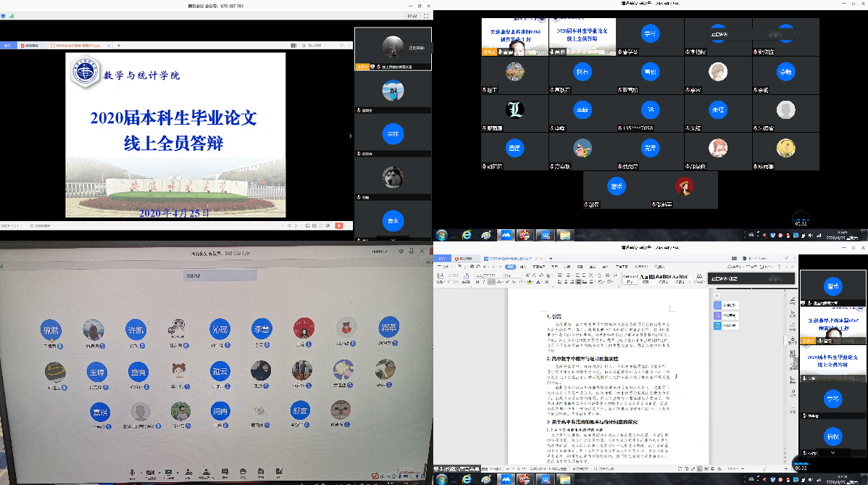Open Internet Explorer in the top-right screenshot taskbar

pos(467,236)
